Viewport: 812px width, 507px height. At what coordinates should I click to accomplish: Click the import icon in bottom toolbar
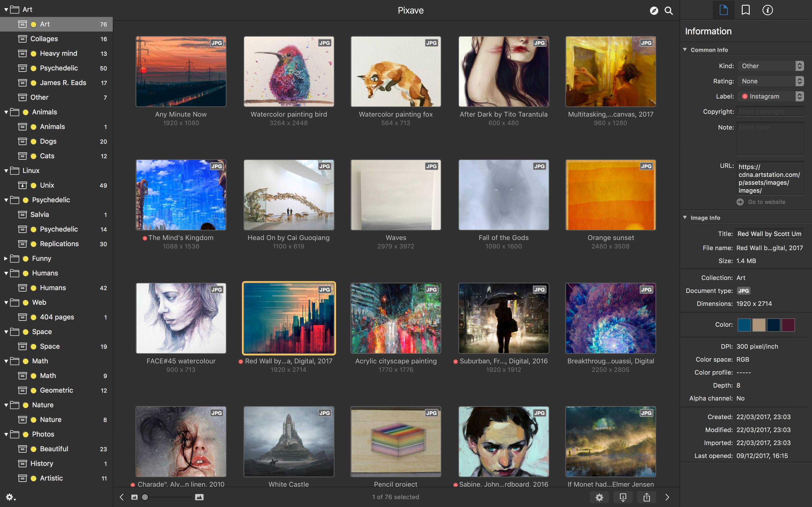[x=623, y=497]
